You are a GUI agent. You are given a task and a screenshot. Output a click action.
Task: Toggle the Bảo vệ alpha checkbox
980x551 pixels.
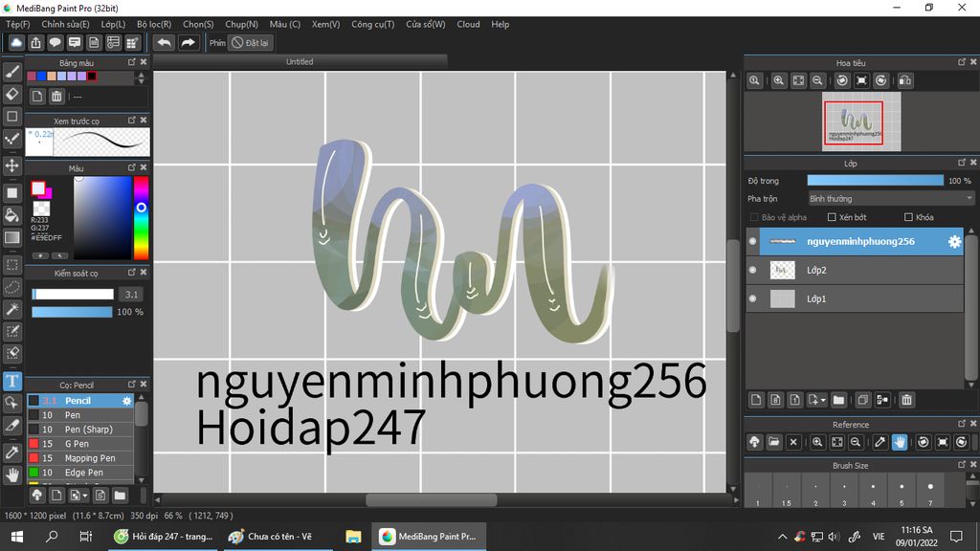point(754,217)
